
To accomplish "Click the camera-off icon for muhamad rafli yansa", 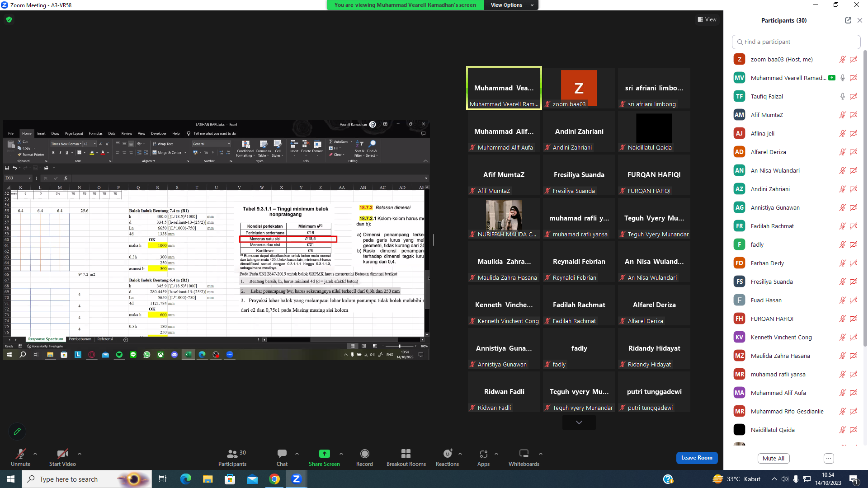I will [854, 374].
